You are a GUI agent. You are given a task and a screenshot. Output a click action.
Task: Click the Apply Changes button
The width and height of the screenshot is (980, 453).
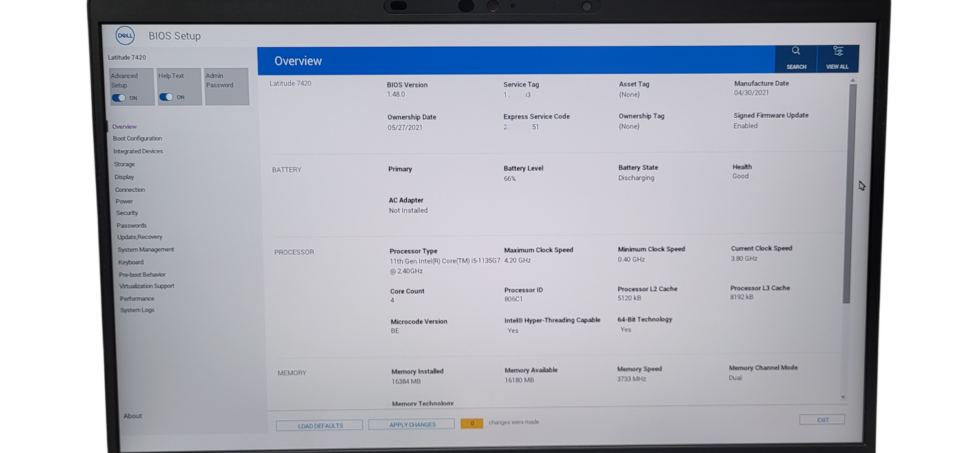click(x=412, y=425)
